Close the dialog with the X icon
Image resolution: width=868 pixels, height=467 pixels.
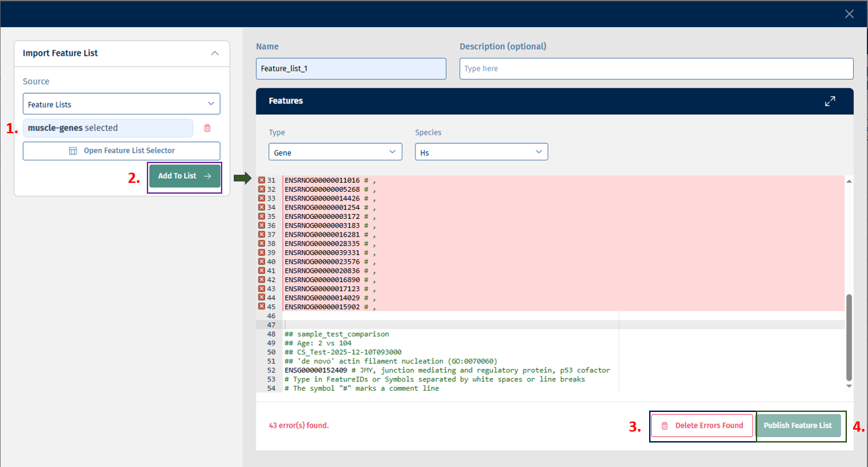click(x=849, y=14)
